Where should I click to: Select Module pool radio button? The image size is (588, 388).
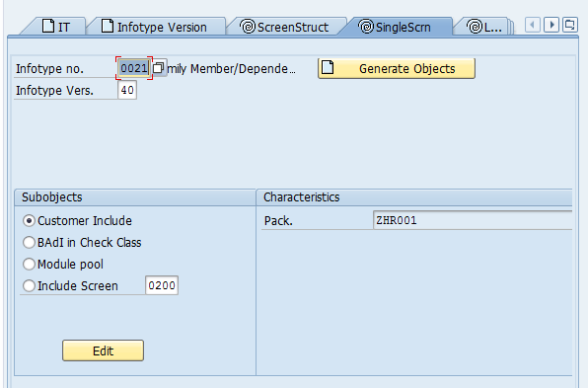click(x=29, y=265)
